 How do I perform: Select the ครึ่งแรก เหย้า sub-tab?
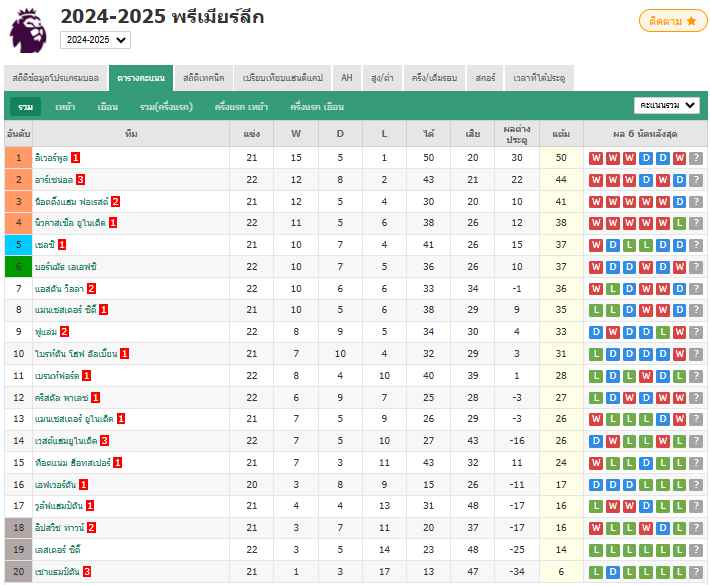pyautogui.click(x=241, y=107)
